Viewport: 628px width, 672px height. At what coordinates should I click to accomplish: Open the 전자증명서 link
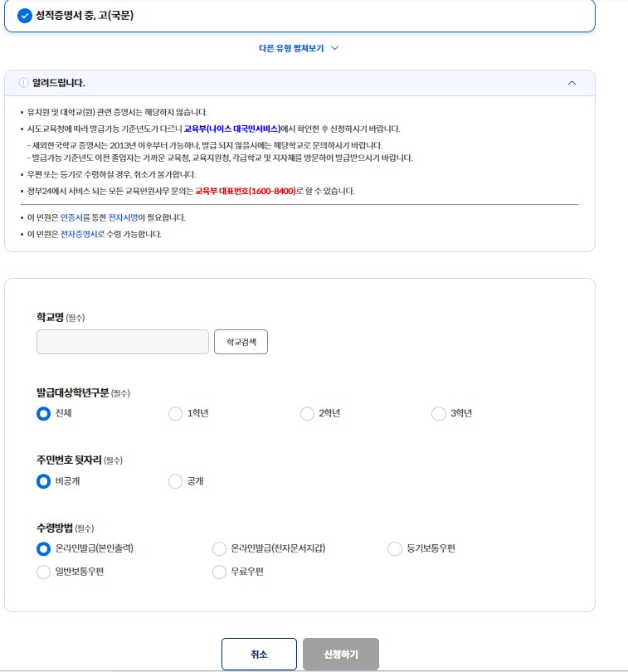tap(79, 235)
